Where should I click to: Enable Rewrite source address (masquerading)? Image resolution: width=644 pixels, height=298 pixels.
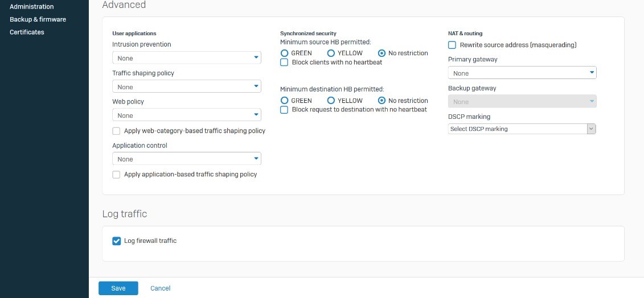pyautogui.click(x=452, y=45)
